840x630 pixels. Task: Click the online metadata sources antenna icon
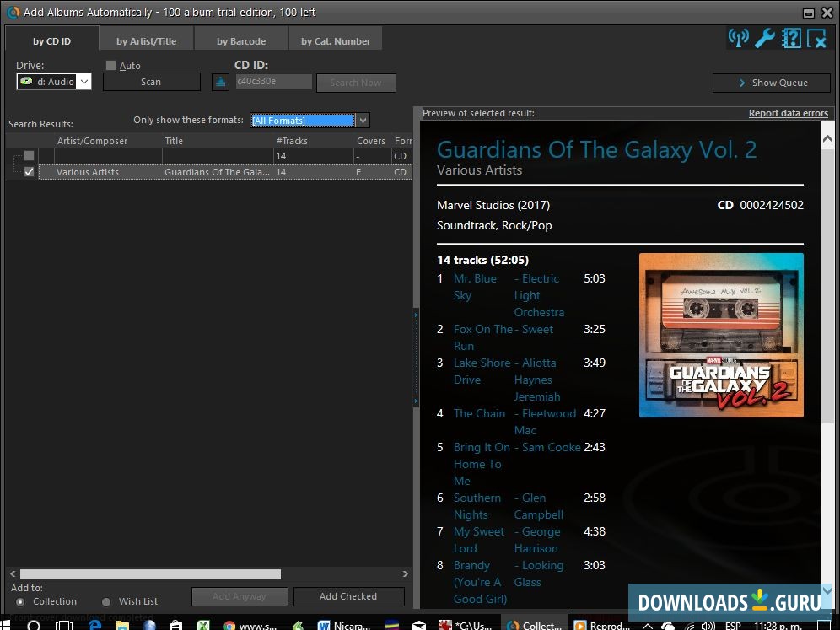(x=738, y=37)
